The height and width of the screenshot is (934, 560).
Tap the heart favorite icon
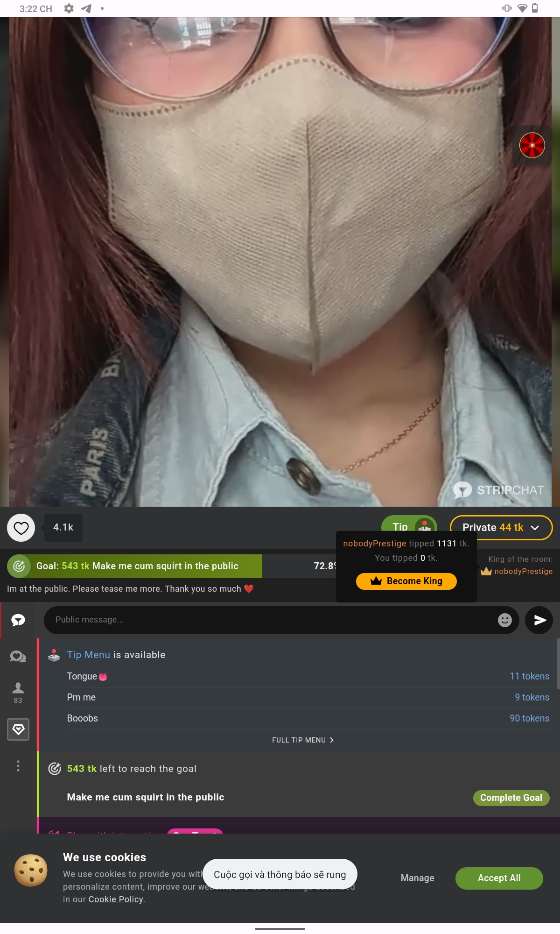21,528
